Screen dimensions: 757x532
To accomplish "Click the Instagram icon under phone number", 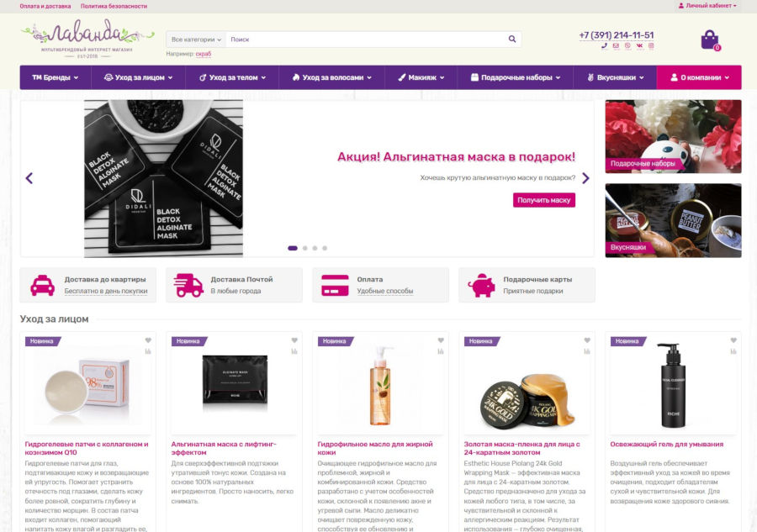I will pyautogui.click(x=651, y=45).
